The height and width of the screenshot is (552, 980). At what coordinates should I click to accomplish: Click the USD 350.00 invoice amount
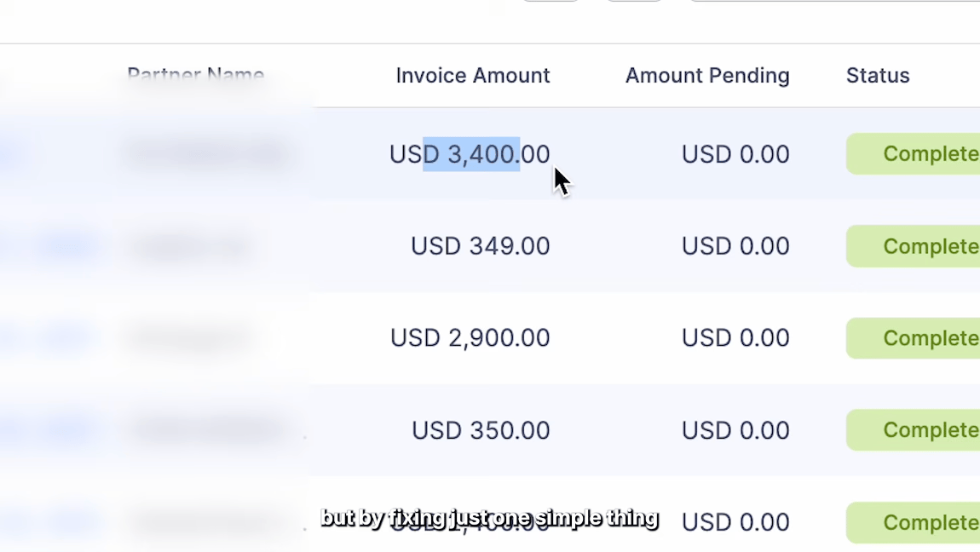[481, 430]
